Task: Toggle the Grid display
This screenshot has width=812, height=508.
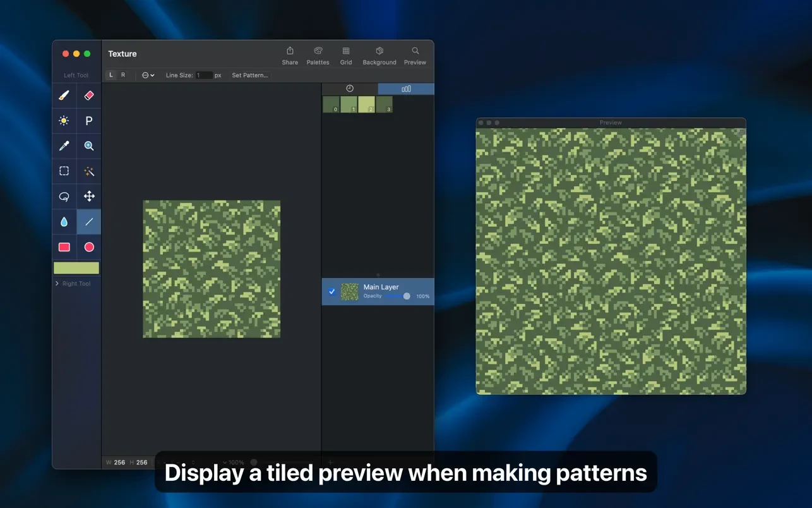Action: point(346,56)
